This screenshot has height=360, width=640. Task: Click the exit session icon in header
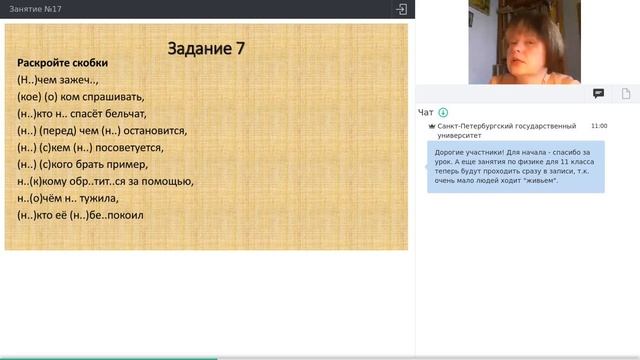pyautogui.click(x=401, y=9)
